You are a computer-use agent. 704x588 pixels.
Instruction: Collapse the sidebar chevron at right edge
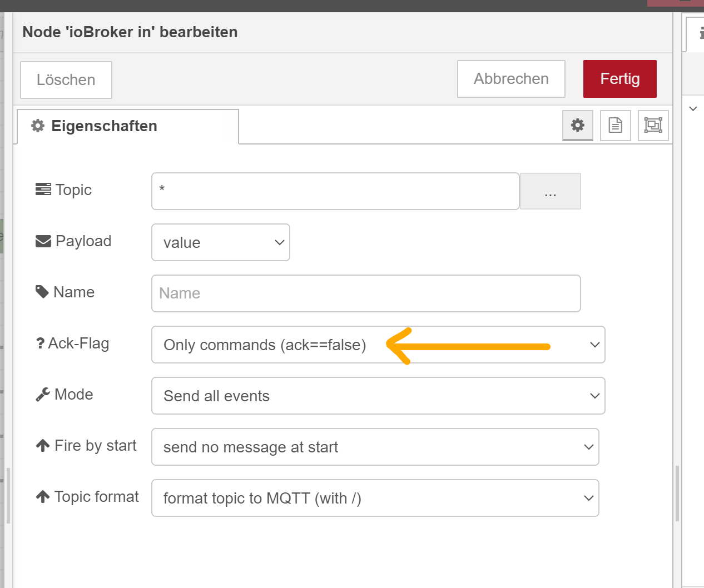[x=693, y=108]
